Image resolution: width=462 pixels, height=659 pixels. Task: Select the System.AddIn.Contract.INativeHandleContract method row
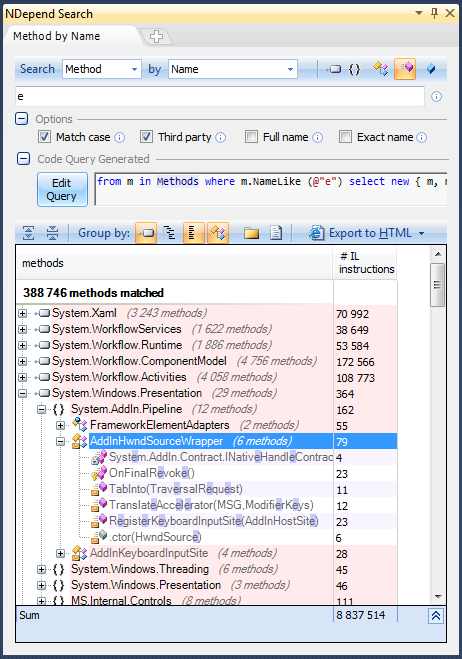(221, 457)
